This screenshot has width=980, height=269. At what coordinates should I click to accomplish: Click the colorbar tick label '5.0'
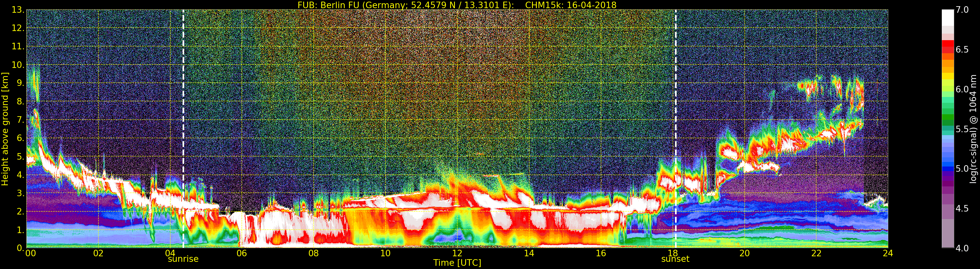tap(962, 168)
